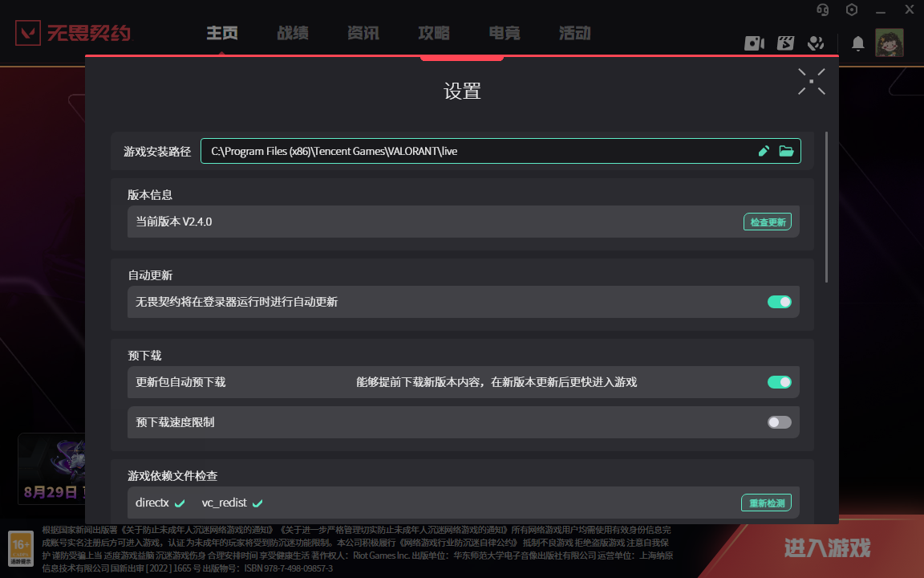The width and height of the screenshot is (924, 578).
Task: Open the hexagon settings icon in title bar
Action: (x=852, y=10)
